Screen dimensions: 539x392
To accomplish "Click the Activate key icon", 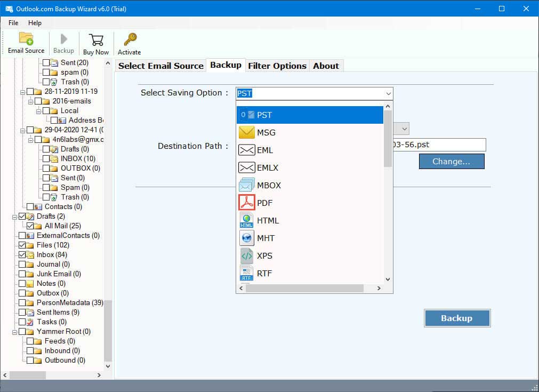I will click(x=130, y=39).
